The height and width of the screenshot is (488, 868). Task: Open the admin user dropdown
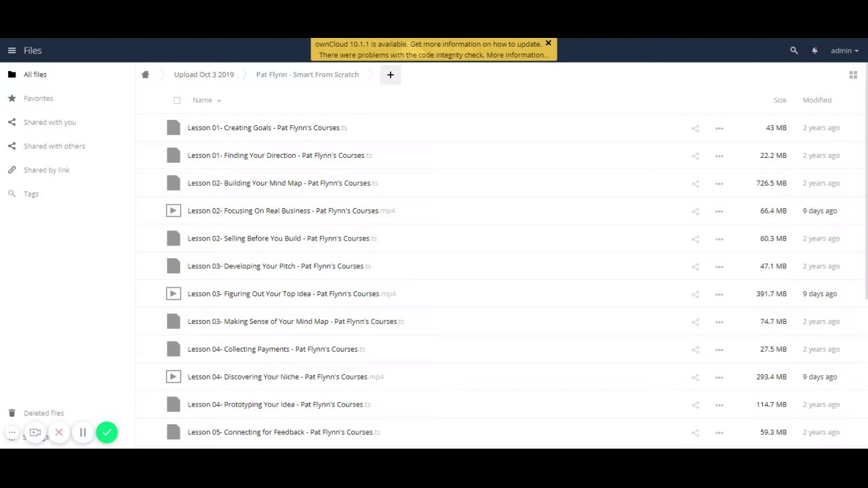pos(844,50)
